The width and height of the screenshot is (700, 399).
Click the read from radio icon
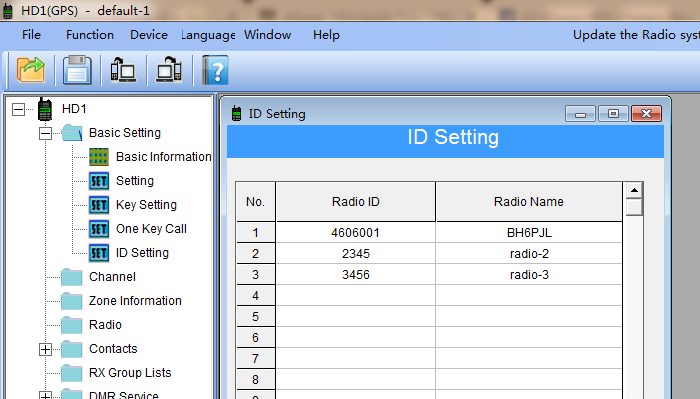pyautogui.click(x=123, y=70)
